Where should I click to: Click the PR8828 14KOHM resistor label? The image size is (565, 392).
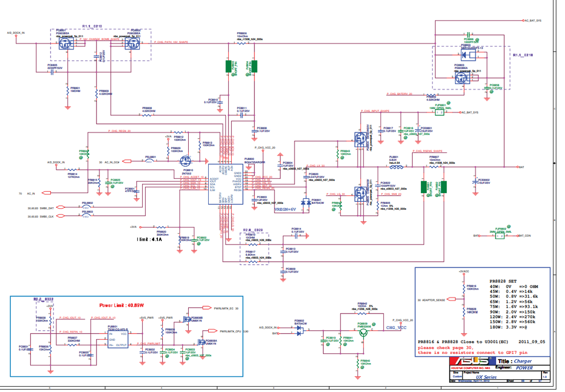point(472,310)
